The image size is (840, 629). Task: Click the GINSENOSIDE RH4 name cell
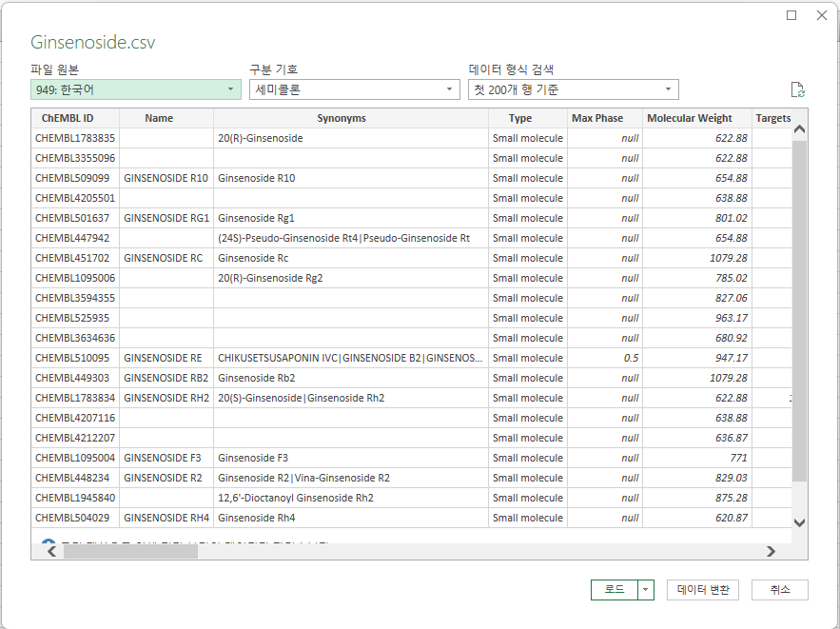coord(166,518)
